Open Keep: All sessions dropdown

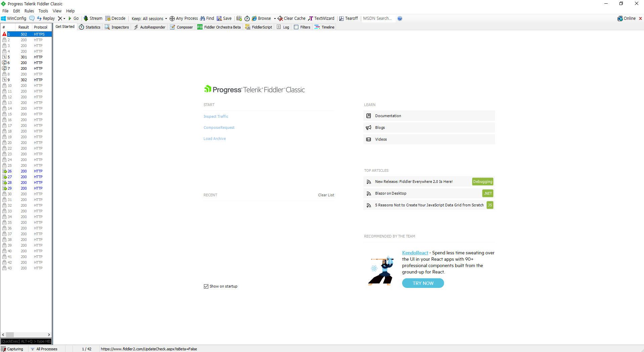click(x=149, y=18)
